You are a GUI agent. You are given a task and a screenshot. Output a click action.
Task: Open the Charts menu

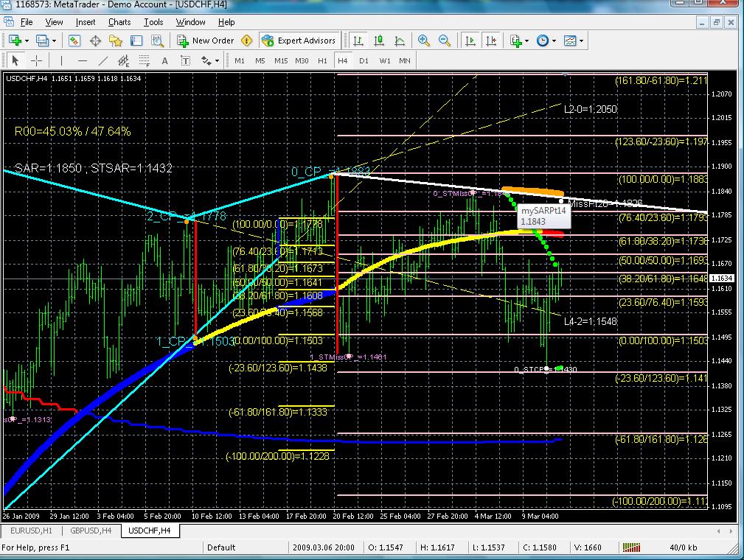[119, 22]
